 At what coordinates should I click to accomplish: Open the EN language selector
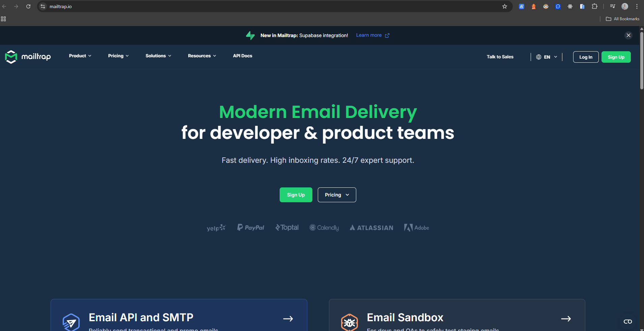(x=547, y=57)
